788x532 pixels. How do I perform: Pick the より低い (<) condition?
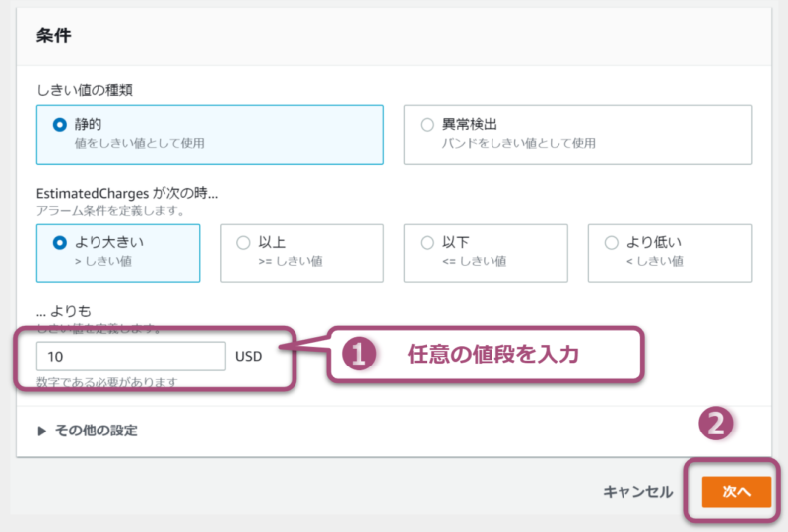611,242
